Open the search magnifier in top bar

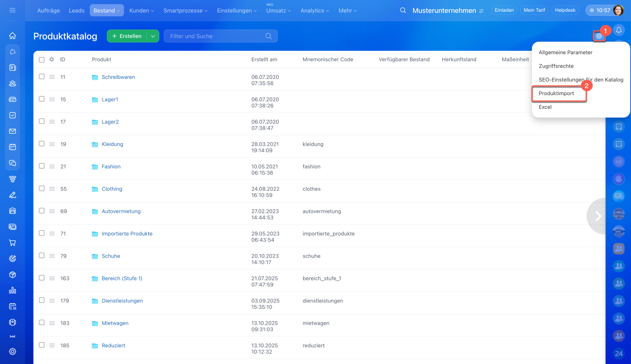click(x=403, y=10)
